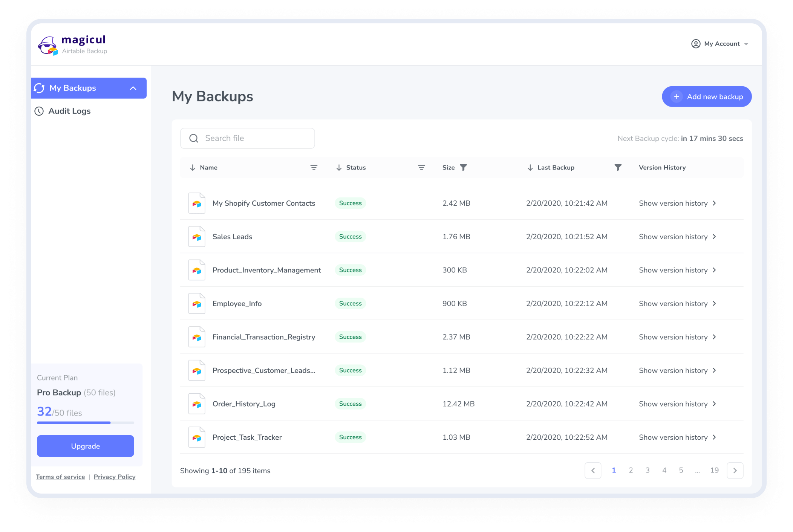Click the Status column filter lines icon
The height and width of the screenshot is (532, 793).
click(421, 168)
